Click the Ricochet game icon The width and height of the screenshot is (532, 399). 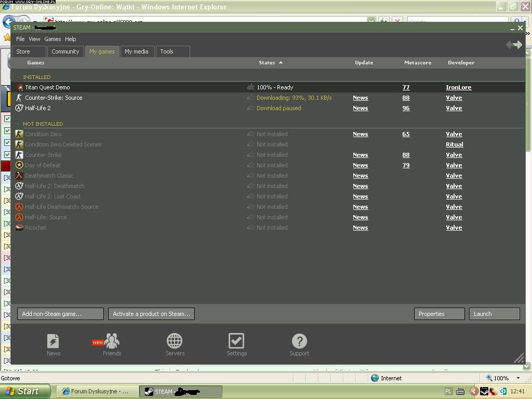pos(19,228)
